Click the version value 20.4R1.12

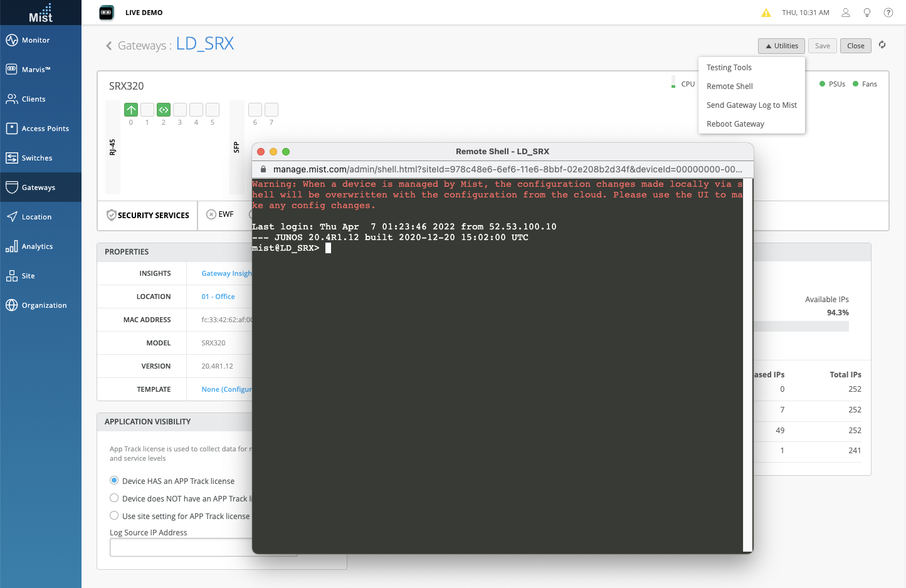[217, 366]
